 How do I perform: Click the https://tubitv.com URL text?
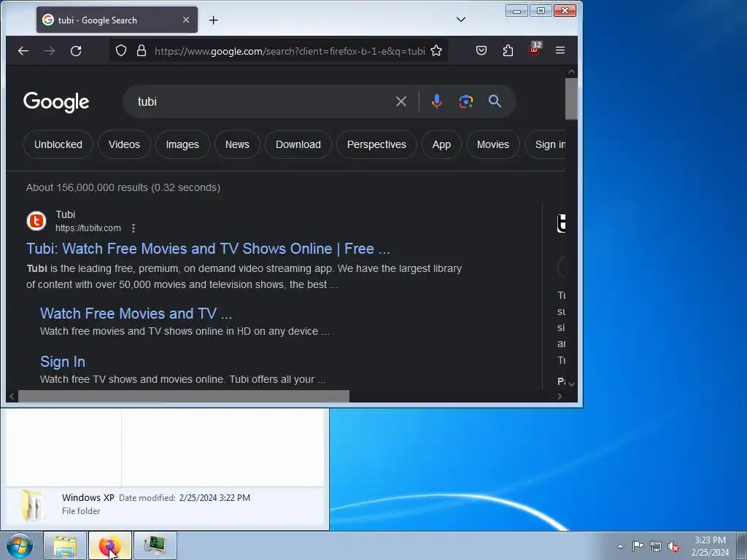88,228
